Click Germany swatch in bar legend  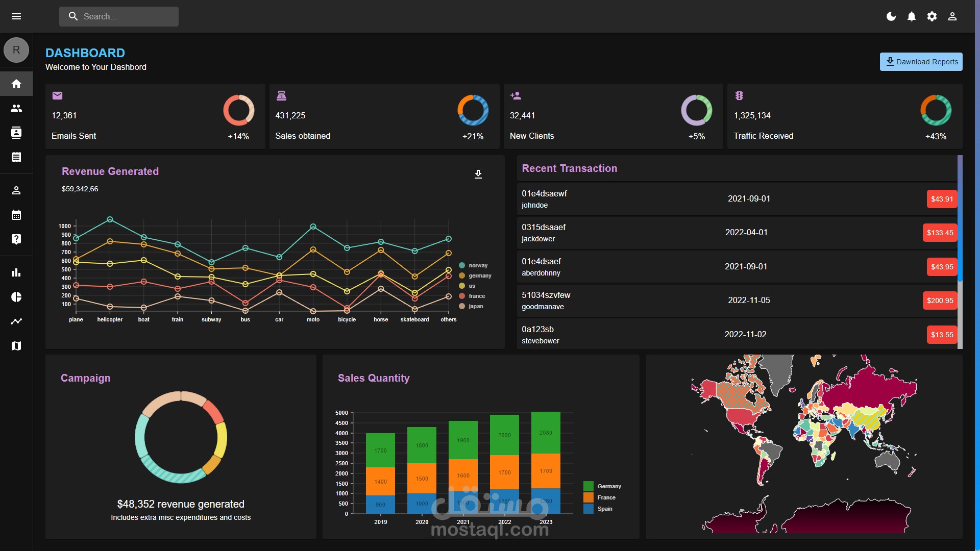589,486
